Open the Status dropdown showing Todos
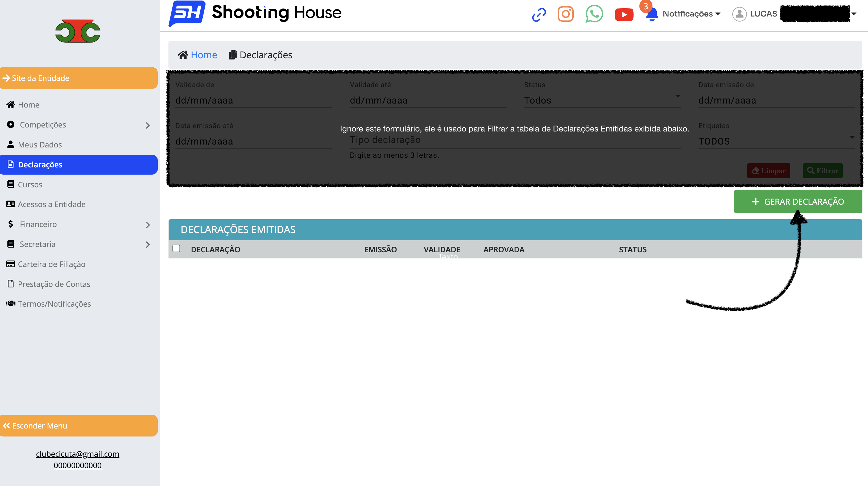This screenshot has width=868, height=486. [602, 100]
